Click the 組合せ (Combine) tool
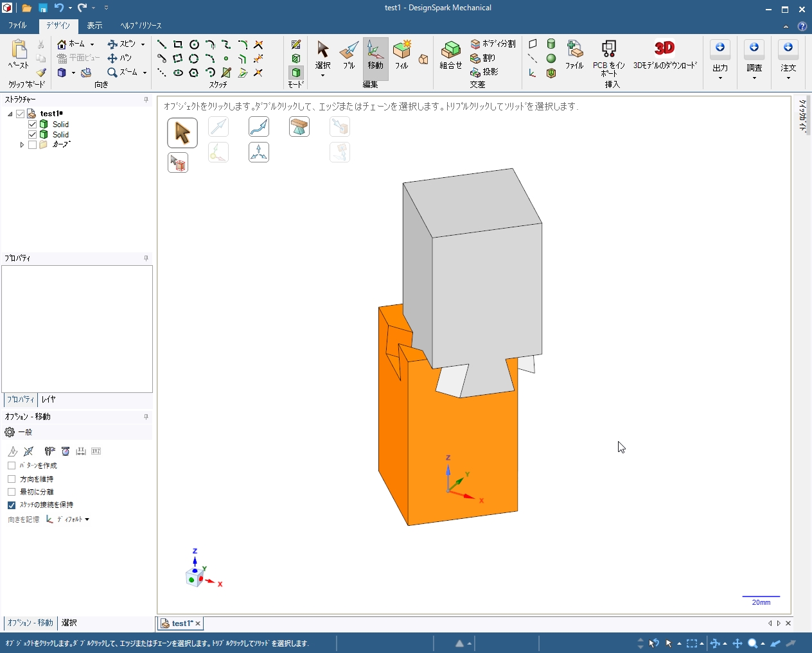This screenshot has height=653, width=812. pos(450,54)
